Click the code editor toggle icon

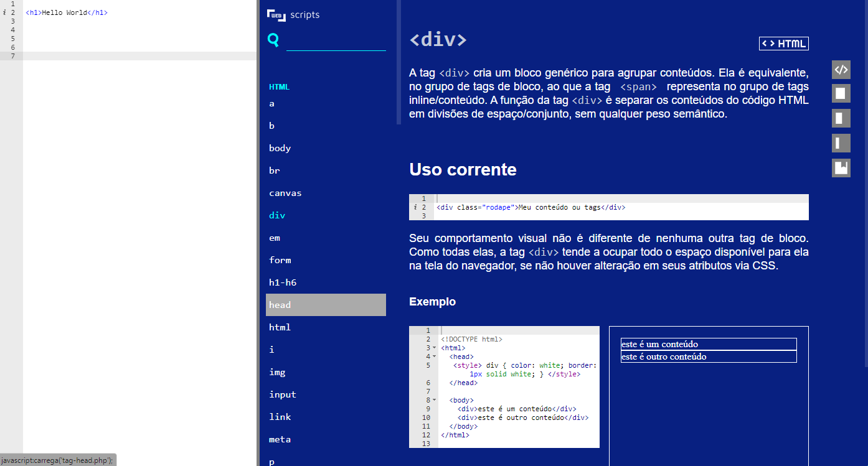pyautogui.click(x=841, y=69)
